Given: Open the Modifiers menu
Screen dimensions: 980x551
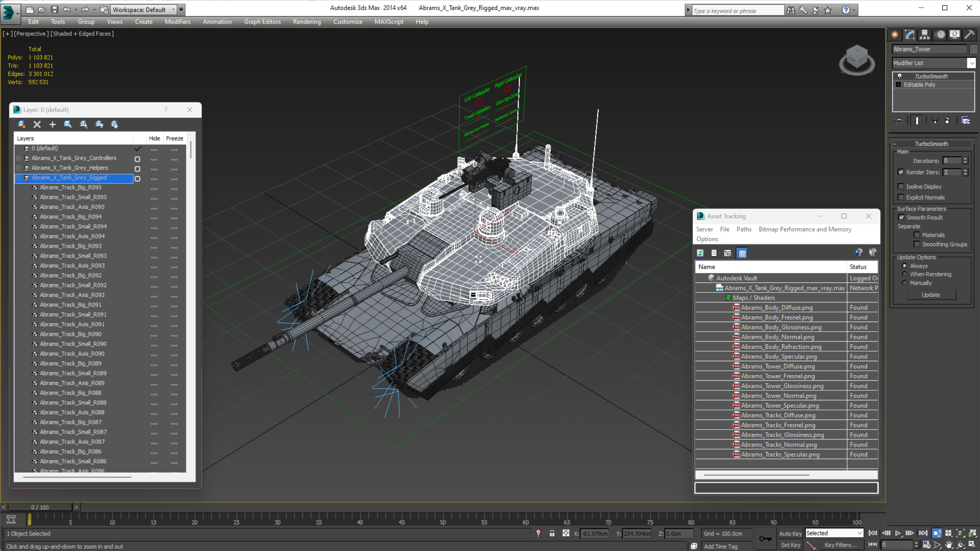Looking at the screenshot, I should [177, 22].
